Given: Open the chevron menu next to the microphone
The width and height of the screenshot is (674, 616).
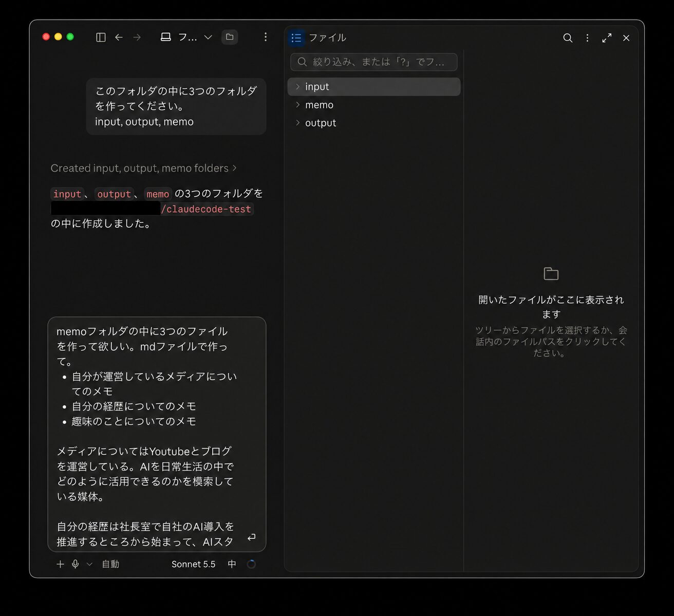Looking at the screenshot, I should tap(89, 564).
